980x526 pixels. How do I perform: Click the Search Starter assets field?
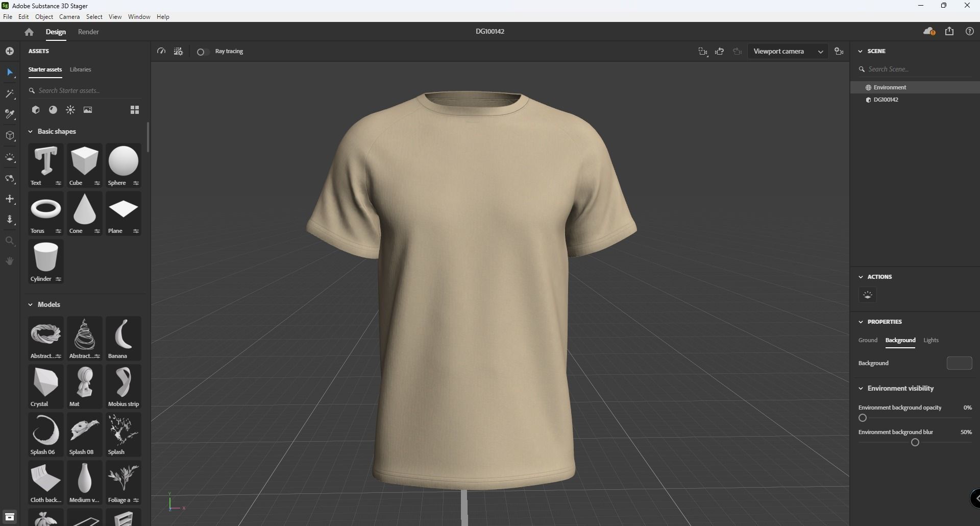[x=85, y=91]
